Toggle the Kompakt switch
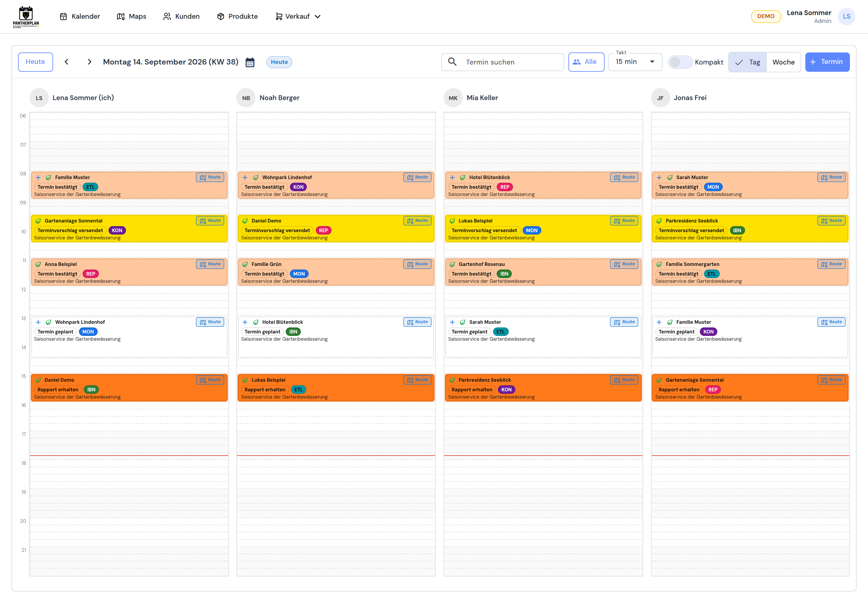868x603 pixels. (680, 62)
